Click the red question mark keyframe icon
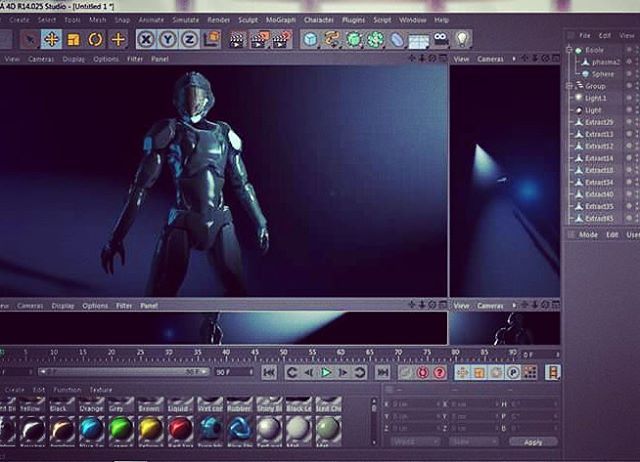This screenshot has height=462, width=640. pos(440,373)
